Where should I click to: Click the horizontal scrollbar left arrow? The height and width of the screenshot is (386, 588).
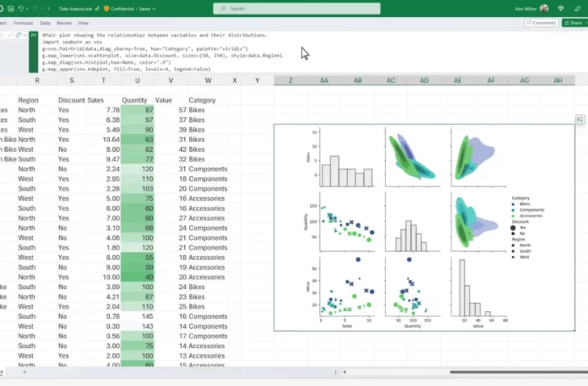click(344, 372)
